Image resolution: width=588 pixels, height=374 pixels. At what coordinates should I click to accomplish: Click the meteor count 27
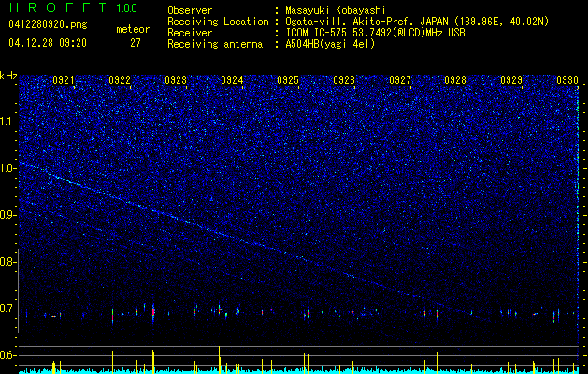click(x=136, y=43)
